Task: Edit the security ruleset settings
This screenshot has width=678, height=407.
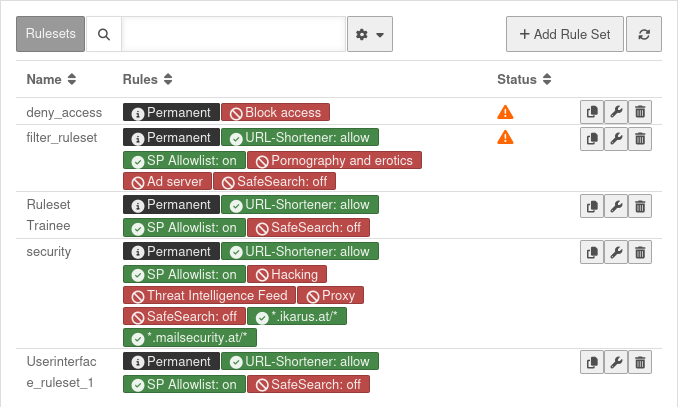Action: point(616,252)
